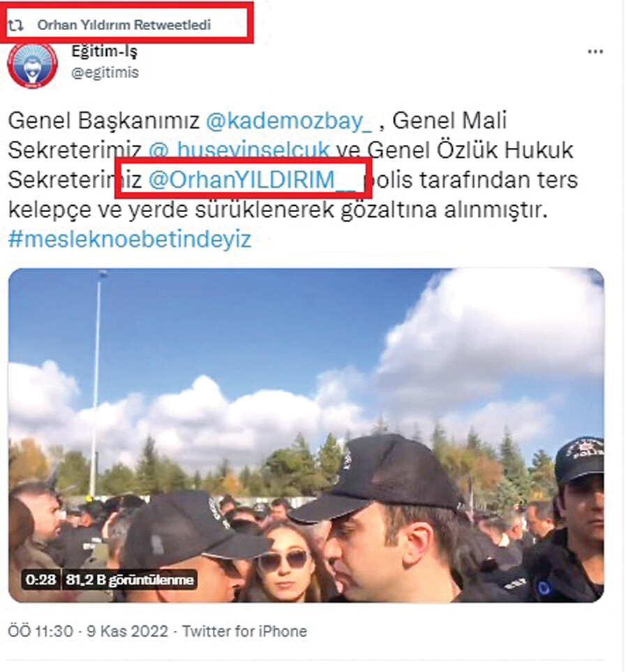Open the three-dot more options menu
This screenshot has width=628, height=672.
coord(595,52)
